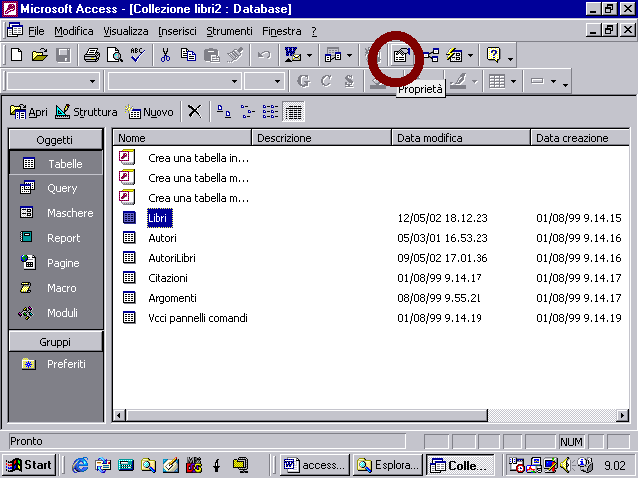Click the Gruppi bar header
638x478 pixels.
point(55,342)
